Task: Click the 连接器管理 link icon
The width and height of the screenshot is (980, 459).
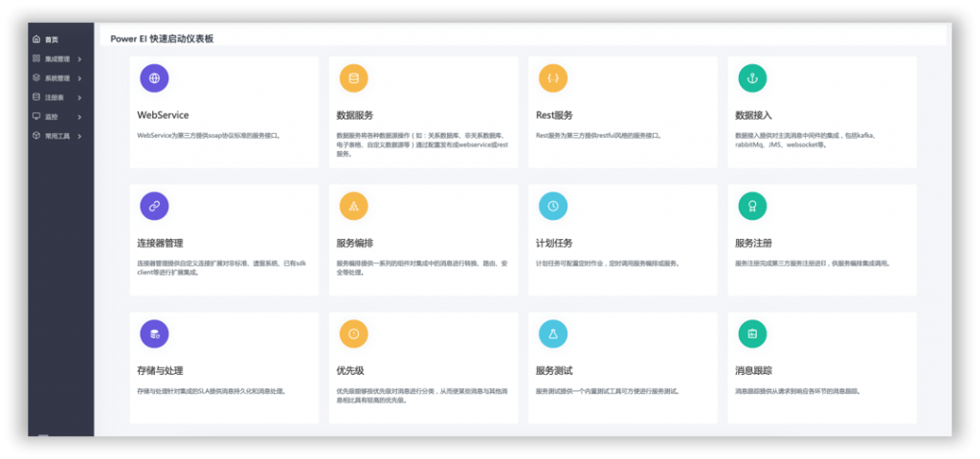Action: (154, 206)
